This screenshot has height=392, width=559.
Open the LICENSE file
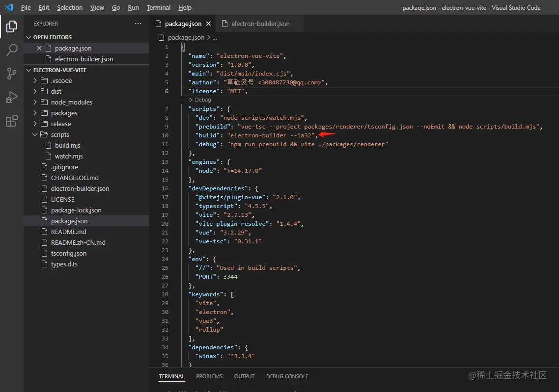click(86, 199)
